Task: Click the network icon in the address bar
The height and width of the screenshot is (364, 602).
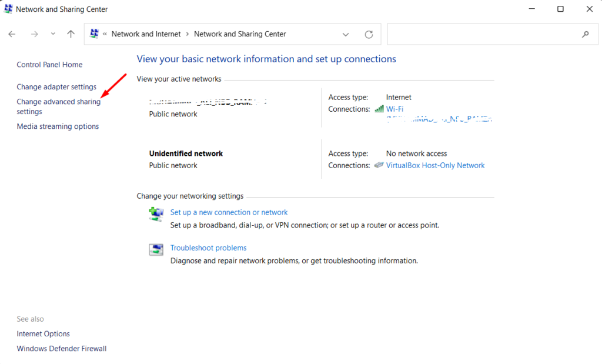Action: (93, 34)
